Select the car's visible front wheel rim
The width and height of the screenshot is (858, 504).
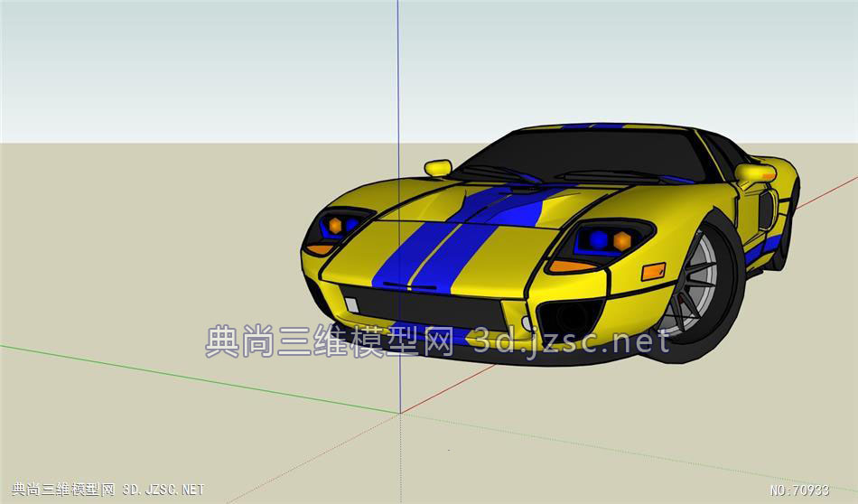pos(694,284)
